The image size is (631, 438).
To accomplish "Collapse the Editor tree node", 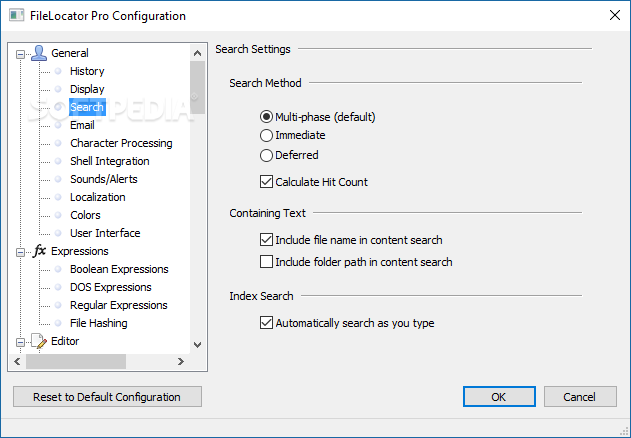I will [20, 342].
